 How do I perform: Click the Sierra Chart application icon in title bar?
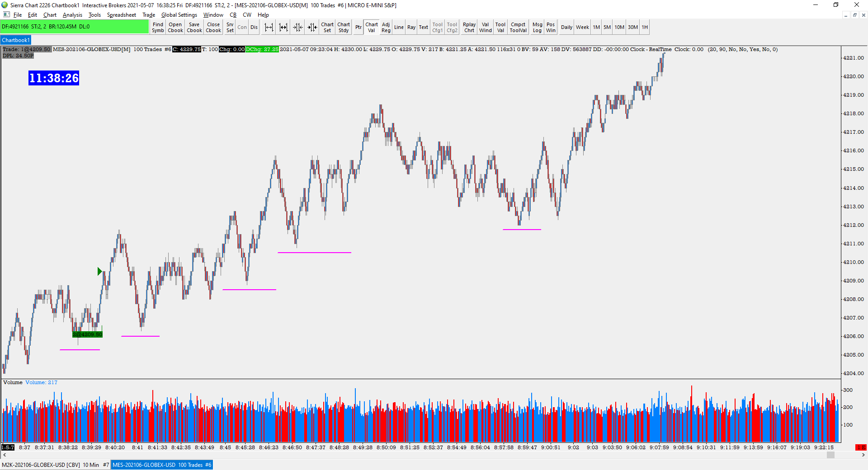pos(5,5)
